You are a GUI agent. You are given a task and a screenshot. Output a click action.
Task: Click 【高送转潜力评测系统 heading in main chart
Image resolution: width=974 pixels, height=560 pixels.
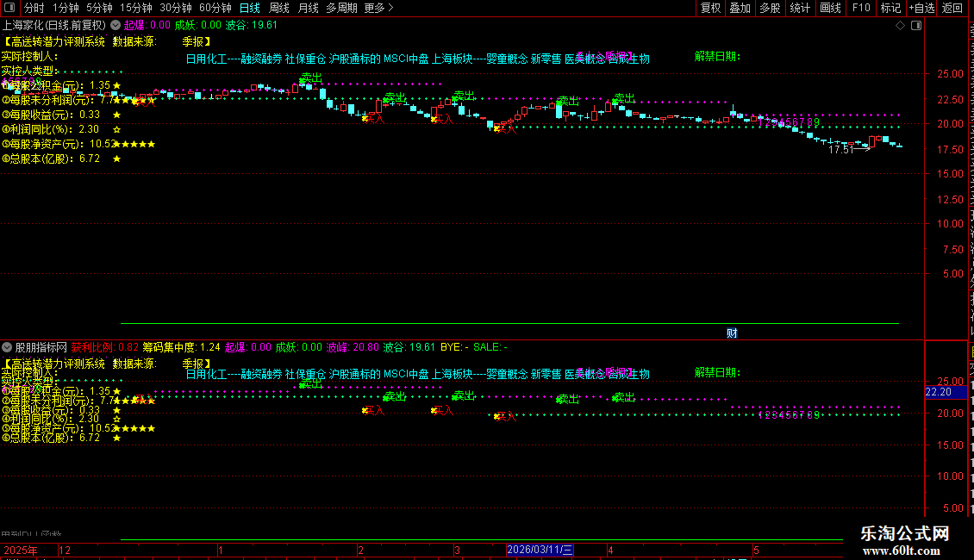click(53, 41)
